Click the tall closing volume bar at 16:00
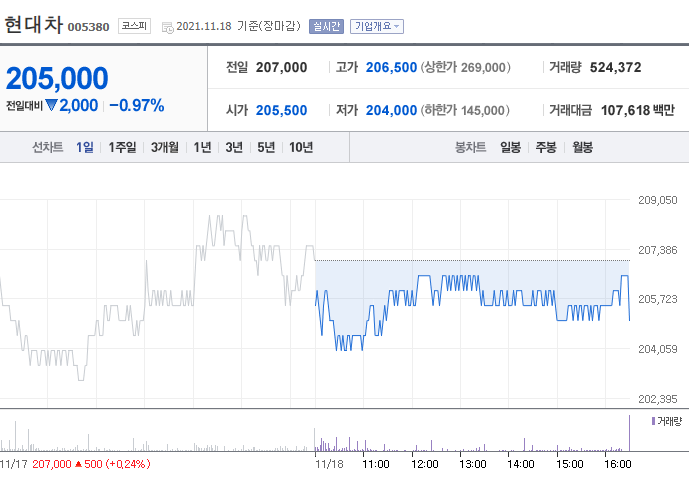Viewport: 689px width, 479px height. point(629,433)
